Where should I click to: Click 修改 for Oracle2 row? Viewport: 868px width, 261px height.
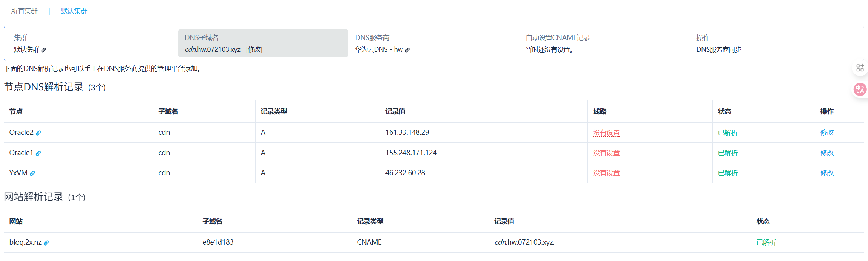826,133
